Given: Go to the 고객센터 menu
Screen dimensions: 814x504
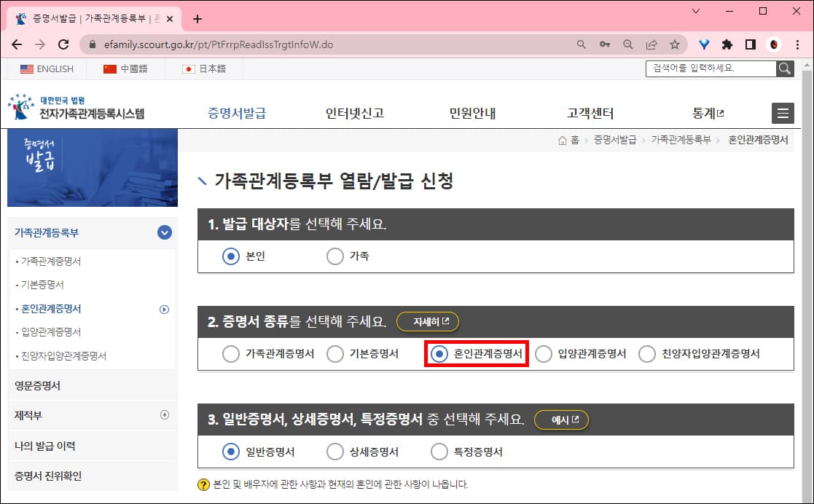Looking at the screenshot, I should [590, 113].
